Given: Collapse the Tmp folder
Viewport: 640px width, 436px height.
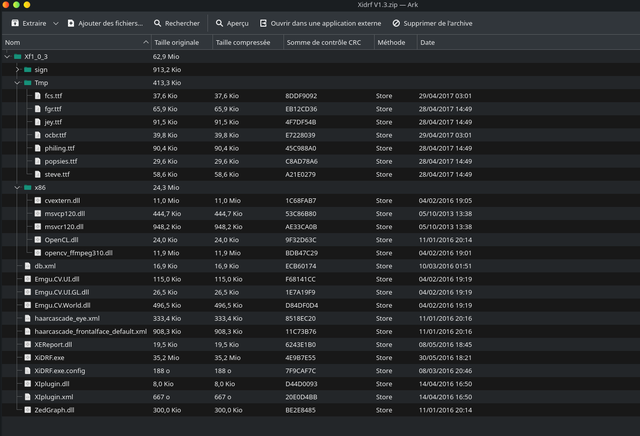Looking at the screenshot, I should point(17,83).
